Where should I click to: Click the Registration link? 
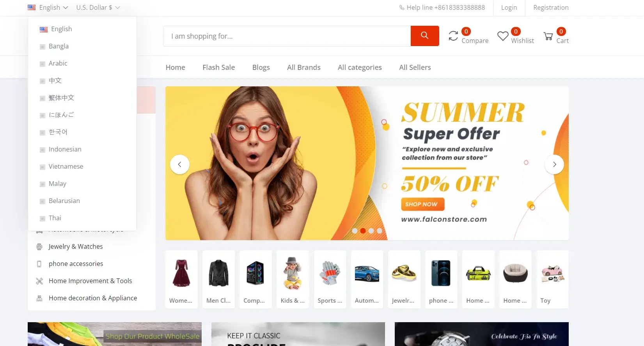click(551, 7)
